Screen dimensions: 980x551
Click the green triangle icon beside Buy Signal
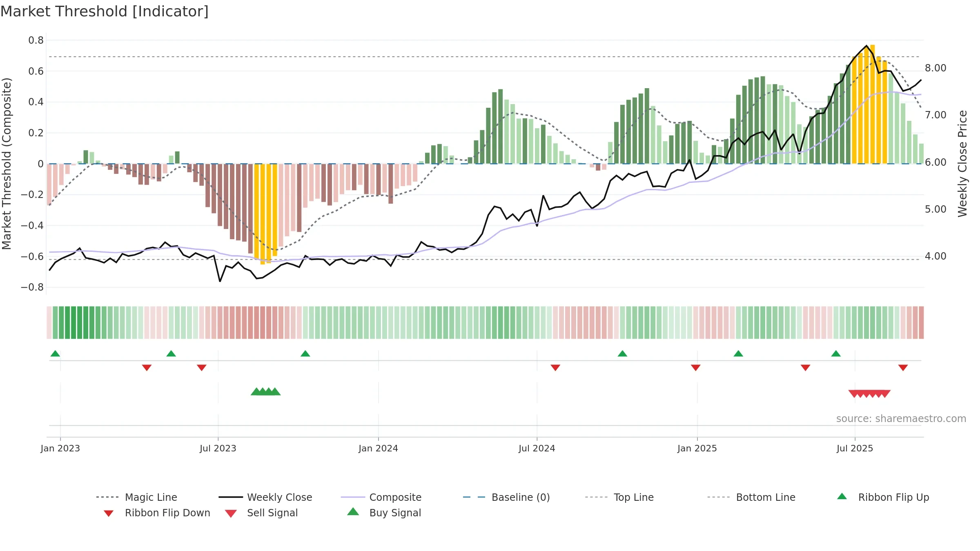pos(353,511)
